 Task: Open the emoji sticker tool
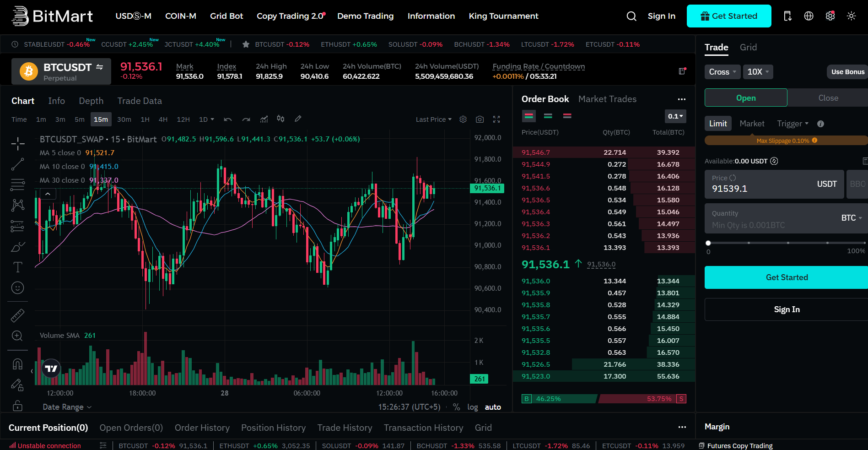[17, 288]
